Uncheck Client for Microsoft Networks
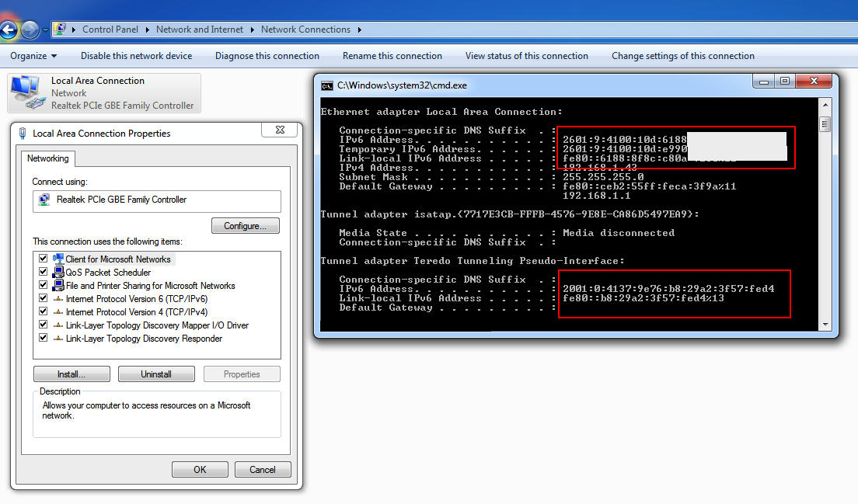Image resolution: width=858 pixels, height=504 pixels. pos(44,258)
